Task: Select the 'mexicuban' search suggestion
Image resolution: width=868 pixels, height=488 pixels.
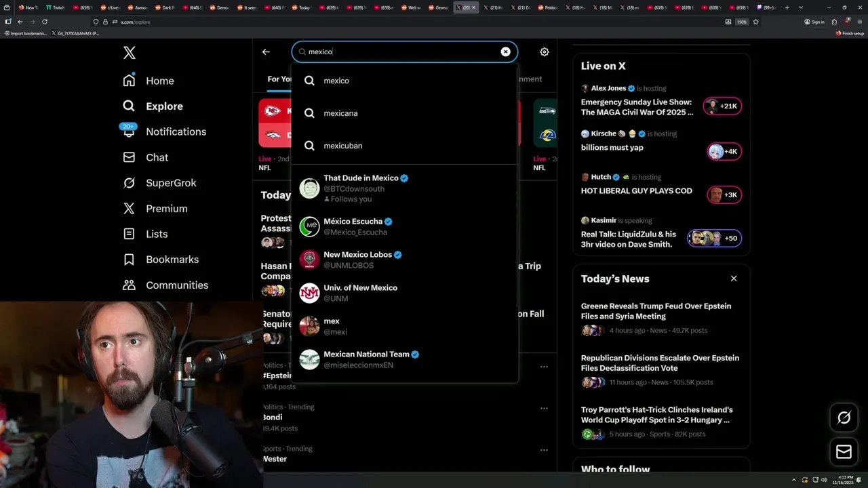Action: point(405,146)
